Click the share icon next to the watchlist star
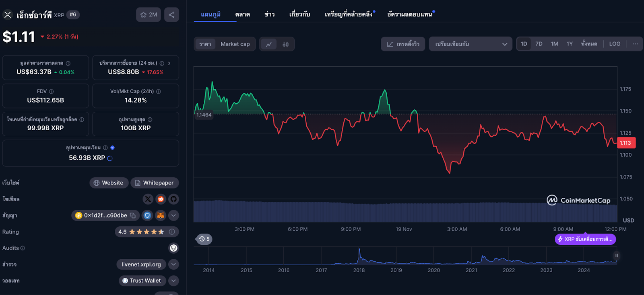 tap(171, 15)
